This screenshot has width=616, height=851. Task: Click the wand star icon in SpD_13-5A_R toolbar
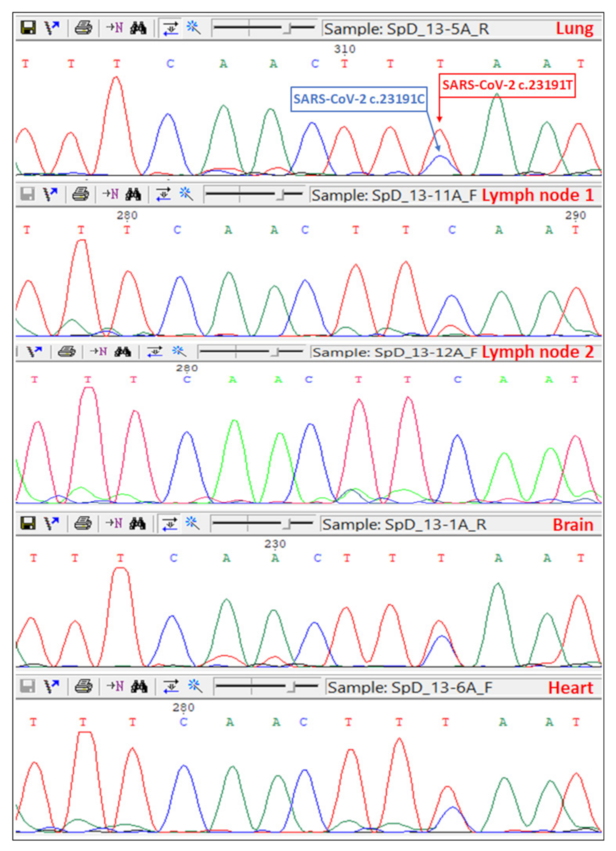pyautogui.click(x=193, y=27)
